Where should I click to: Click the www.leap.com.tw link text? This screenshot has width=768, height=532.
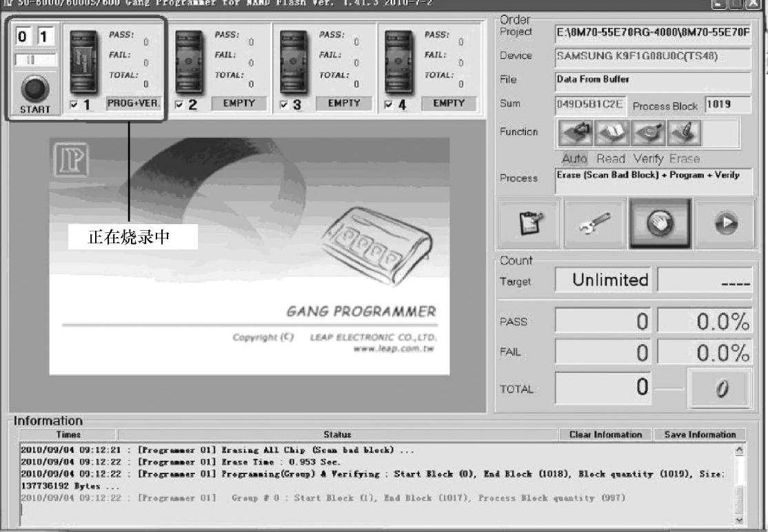pyautogui.click(x=394, y=349)
